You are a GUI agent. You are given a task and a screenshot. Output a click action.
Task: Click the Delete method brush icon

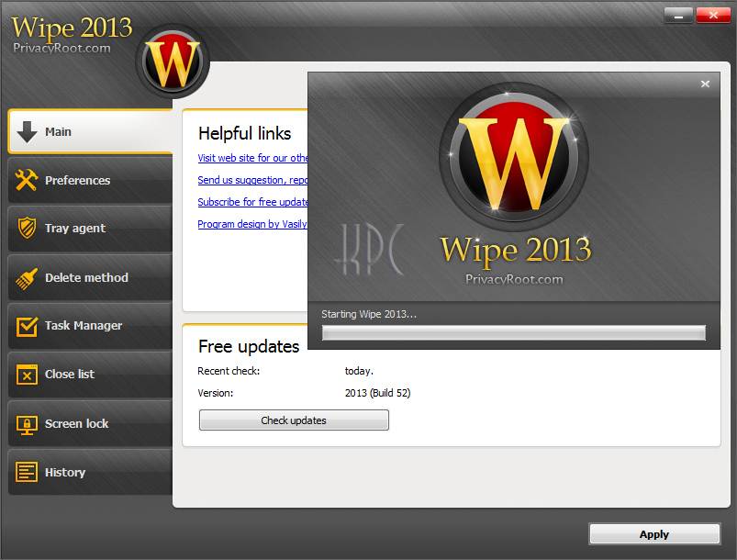coord(27,278)
